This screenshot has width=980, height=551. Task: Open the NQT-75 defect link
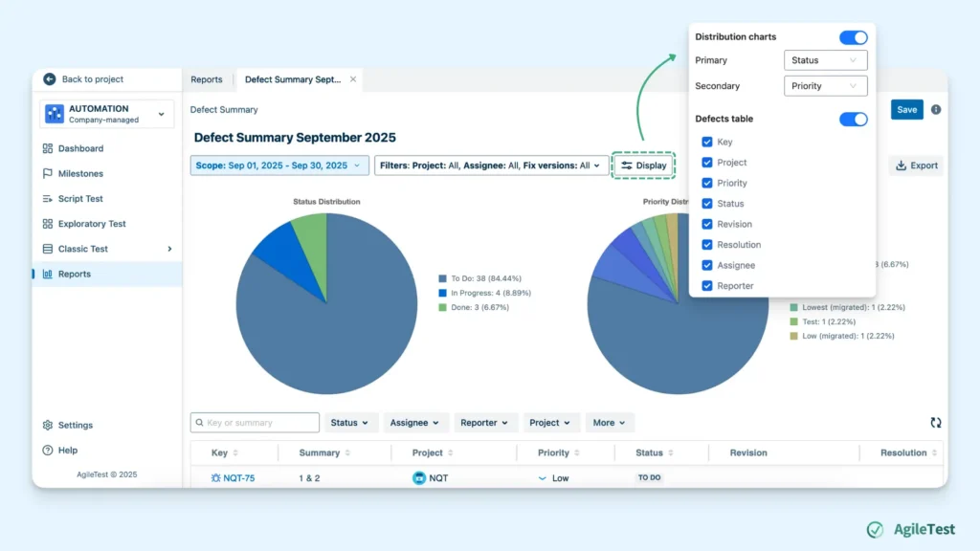coord(239,478)
